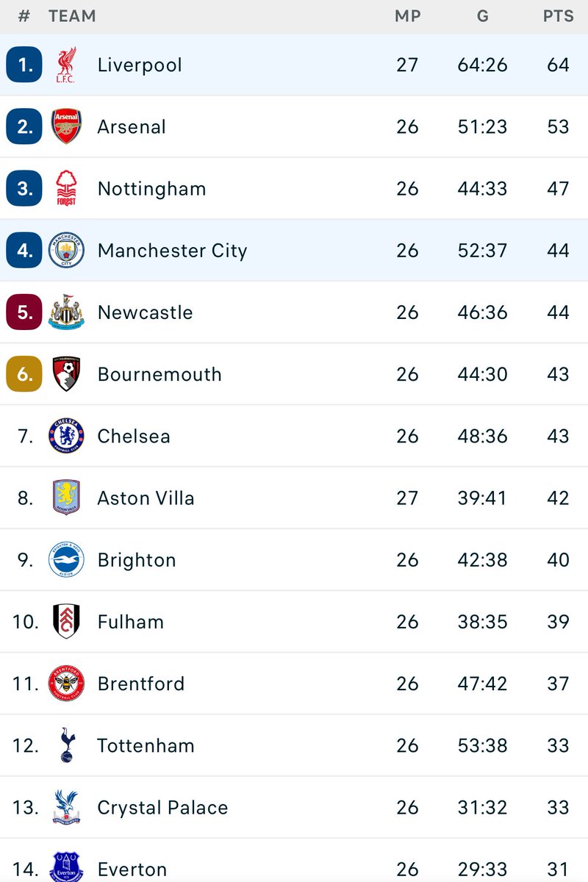The height and width of the screenshot is (882, 588).
Task: Select the Nottingham Forest tree logo
Action: click(66, 188)
